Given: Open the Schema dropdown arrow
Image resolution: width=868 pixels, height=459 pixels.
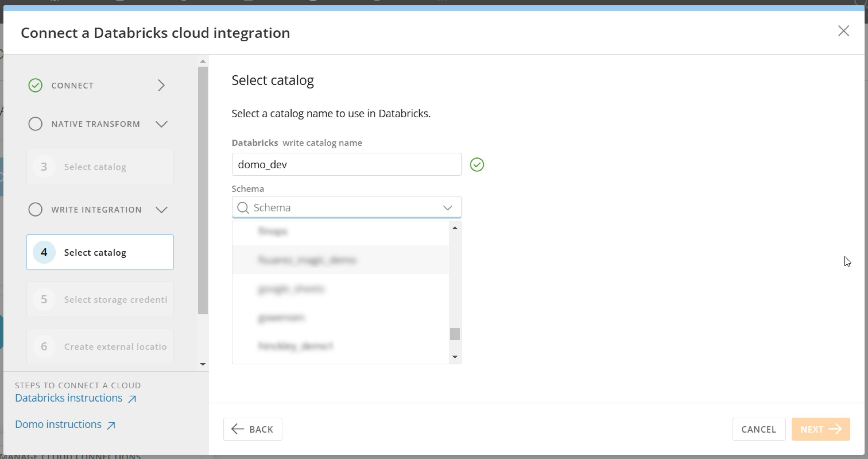Looking at the screenshot, I should (x=447, y=207).
